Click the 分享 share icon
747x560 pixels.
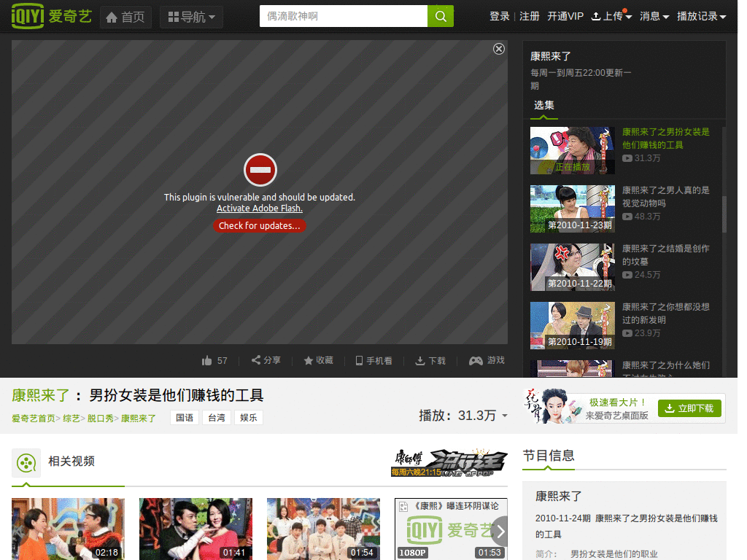coord(256,360)
